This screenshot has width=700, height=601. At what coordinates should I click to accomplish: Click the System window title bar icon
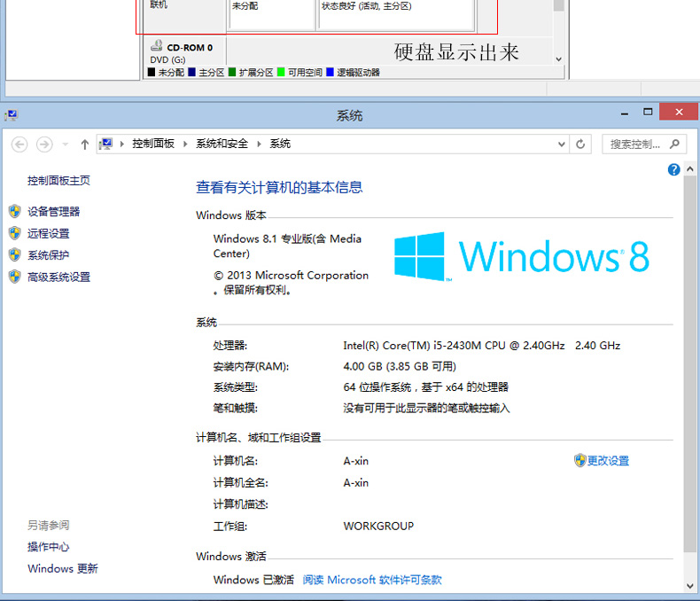coord(12,115)
